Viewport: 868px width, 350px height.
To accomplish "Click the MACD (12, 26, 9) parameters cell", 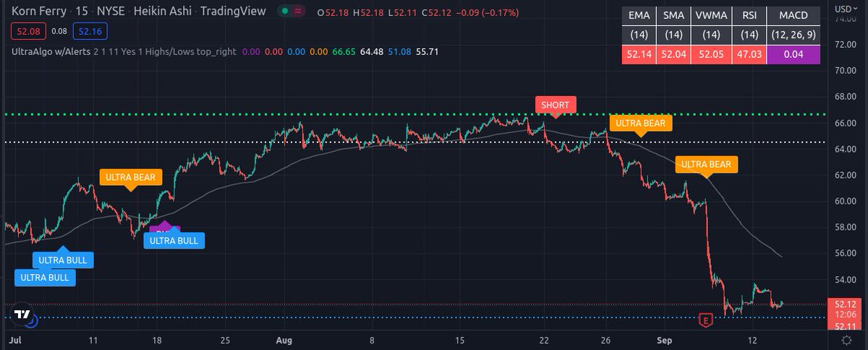I will (793, 34).
